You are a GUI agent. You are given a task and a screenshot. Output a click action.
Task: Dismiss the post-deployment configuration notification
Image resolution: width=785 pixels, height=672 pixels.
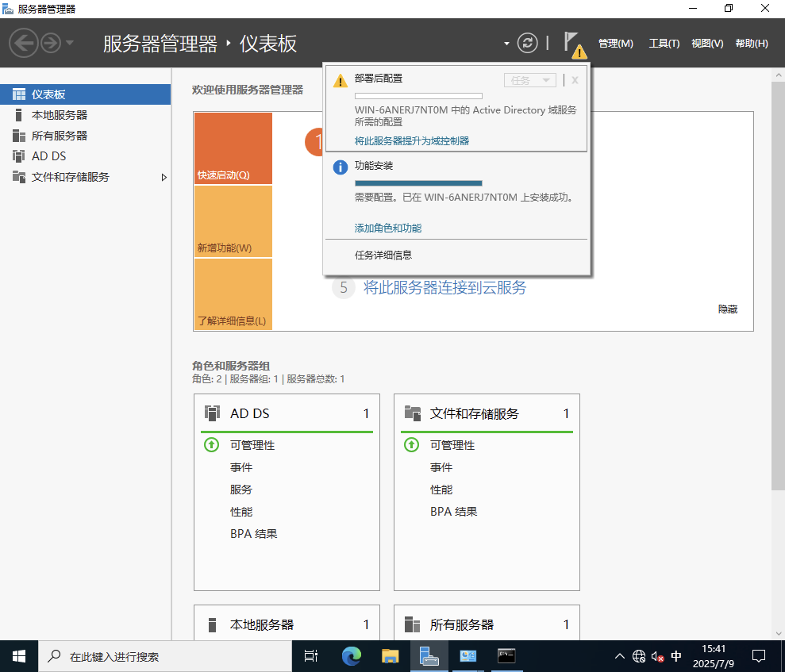(x=575, y=80)
